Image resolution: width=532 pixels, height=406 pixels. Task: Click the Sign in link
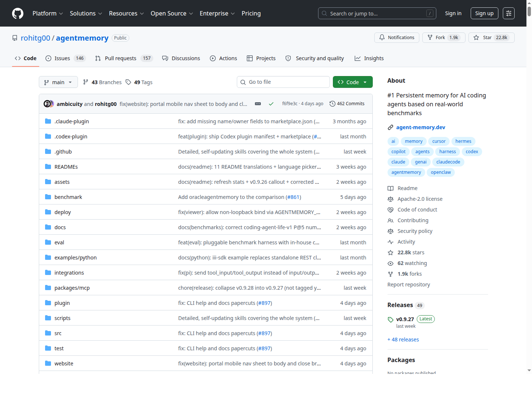point(453,13)
